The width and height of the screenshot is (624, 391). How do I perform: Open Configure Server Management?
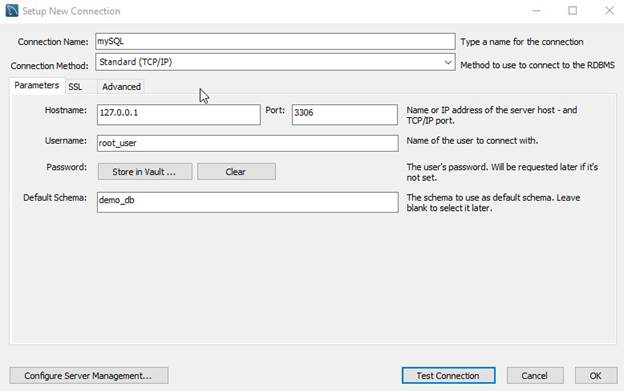tap(89, 375)
